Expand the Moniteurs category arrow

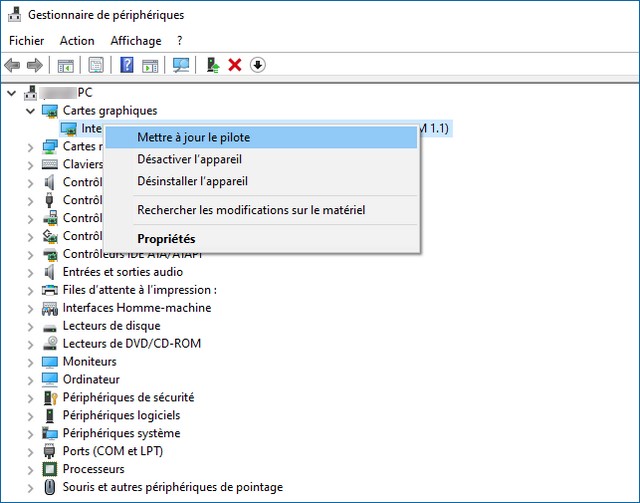tap(29, 362)
